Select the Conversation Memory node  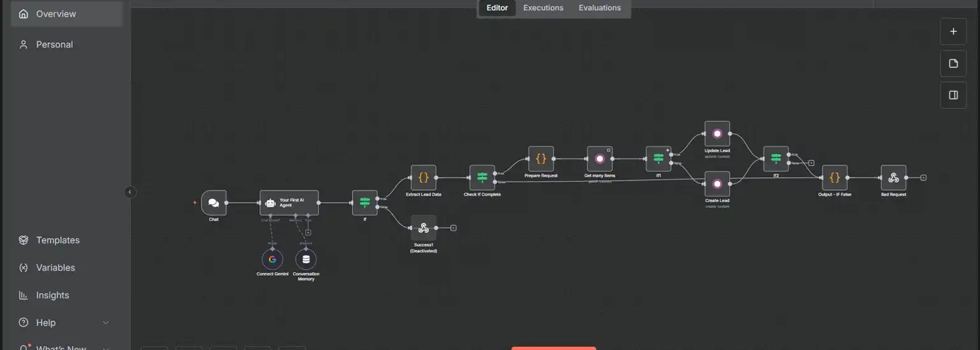pos(306,259)
